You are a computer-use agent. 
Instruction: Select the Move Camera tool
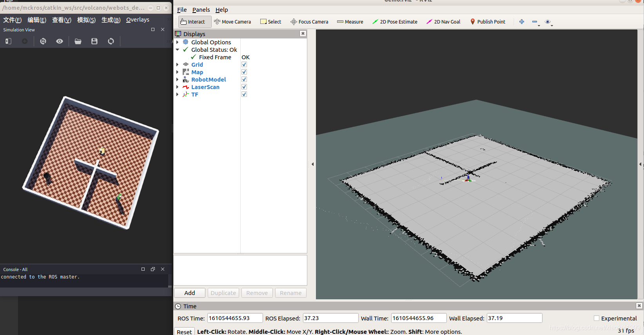point(232,22)
